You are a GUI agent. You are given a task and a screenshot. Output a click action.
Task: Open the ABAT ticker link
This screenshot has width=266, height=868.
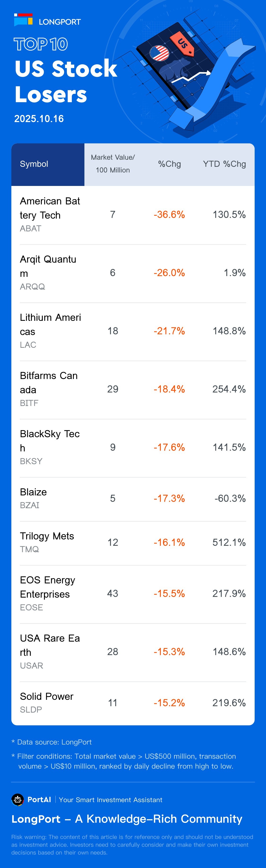click(x=31, y=229)
